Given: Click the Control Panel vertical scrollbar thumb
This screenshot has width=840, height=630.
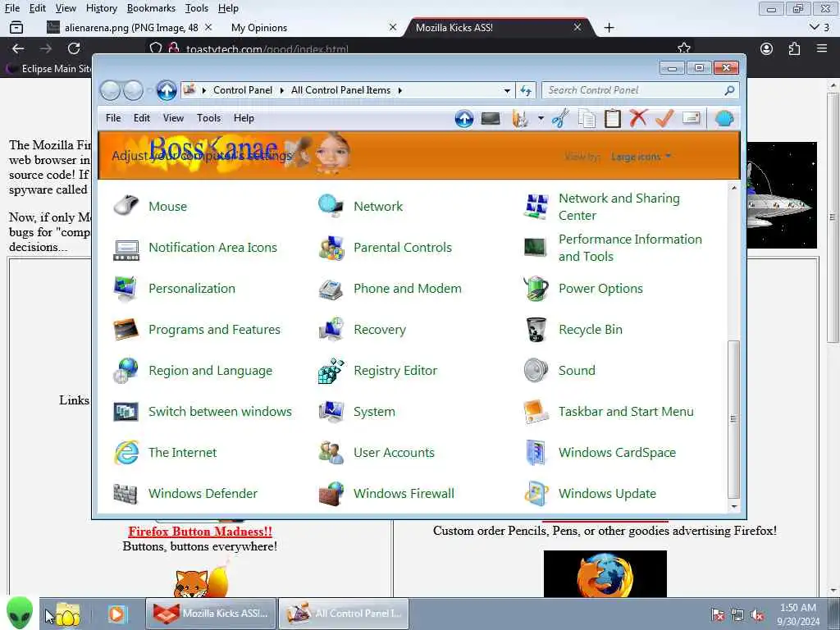Looking at the screenshot, I should [x=733, y=419].
